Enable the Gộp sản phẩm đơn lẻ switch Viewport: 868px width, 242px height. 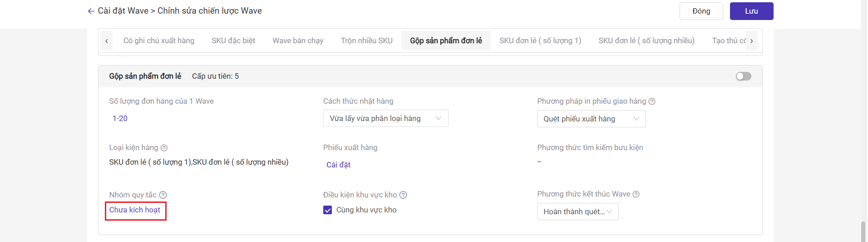tap(743, 76)
